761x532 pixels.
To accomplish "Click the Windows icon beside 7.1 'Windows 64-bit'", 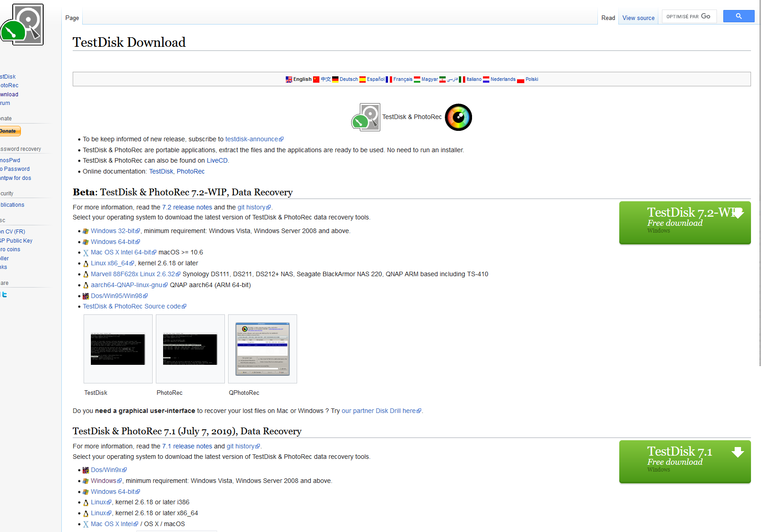I will click(x=85, y=492).
